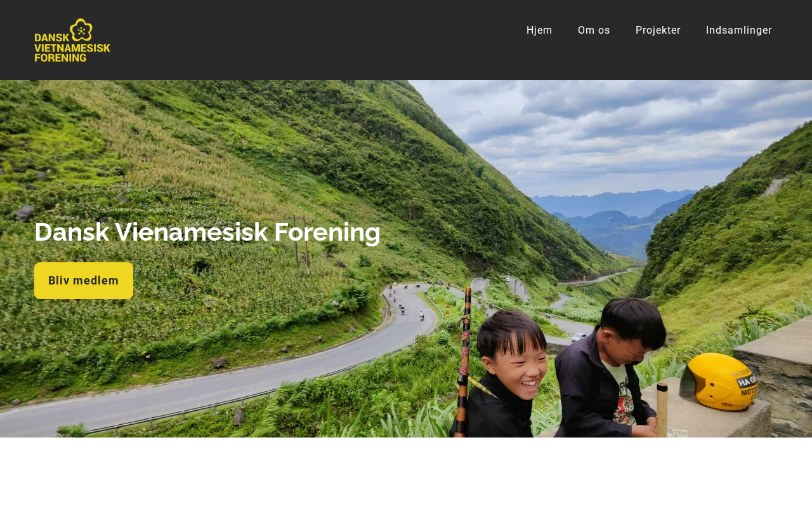Click the cloudy sky in the hero image
The height and width of the screenshot is (508, 812).
(609, 133)
